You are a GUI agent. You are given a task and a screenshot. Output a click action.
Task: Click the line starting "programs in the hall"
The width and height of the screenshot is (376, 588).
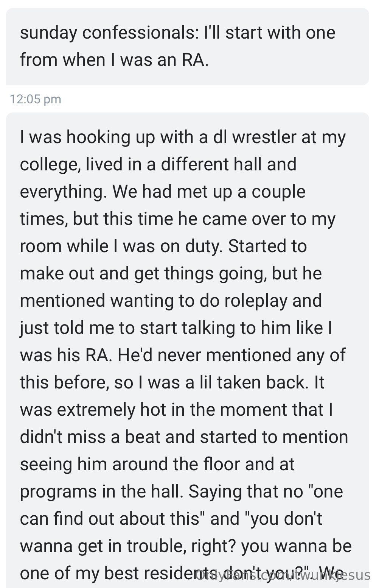click(x=181, y=491)
